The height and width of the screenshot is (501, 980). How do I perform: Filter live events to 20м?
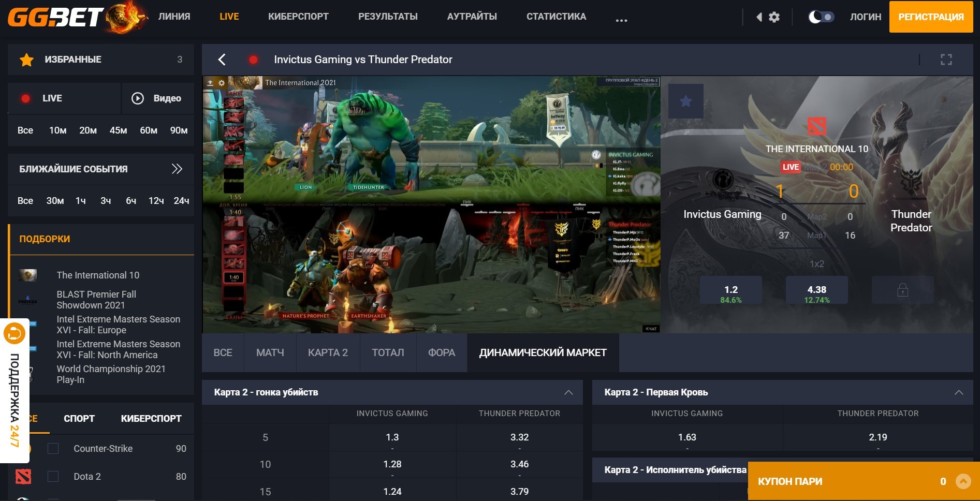(x=88, y=130)
